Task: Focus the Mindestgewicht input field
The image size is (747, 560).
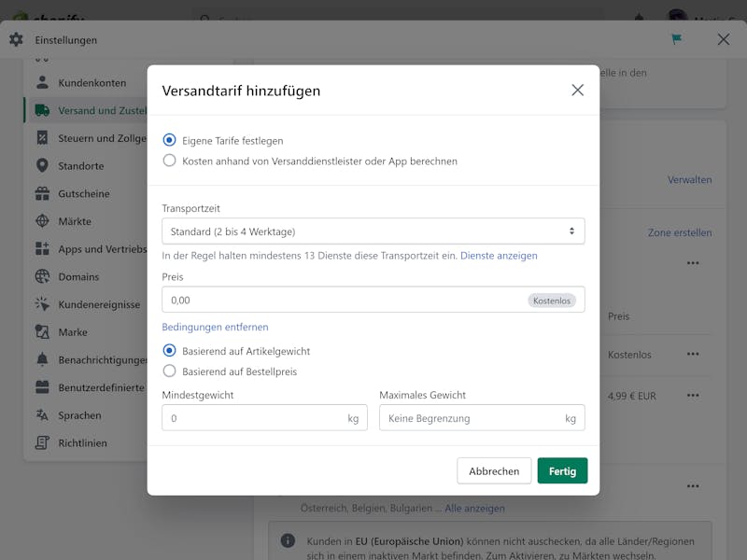Action: [264, 418]
